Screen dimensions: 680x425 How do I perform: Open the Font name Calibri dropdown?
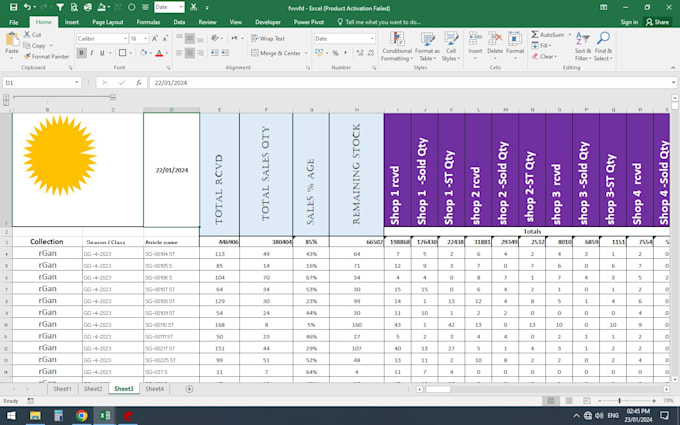(x=125, y=39)
